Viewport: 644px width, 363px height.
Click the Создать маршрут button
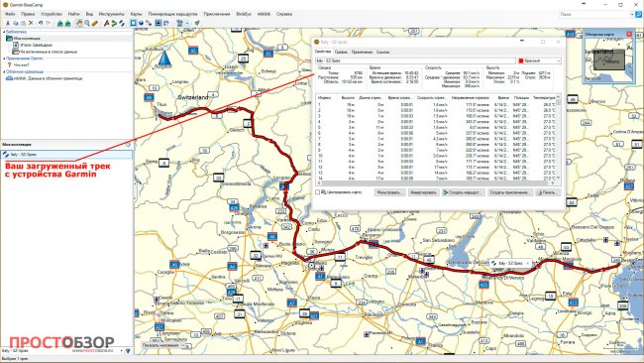tap(464, 192)
